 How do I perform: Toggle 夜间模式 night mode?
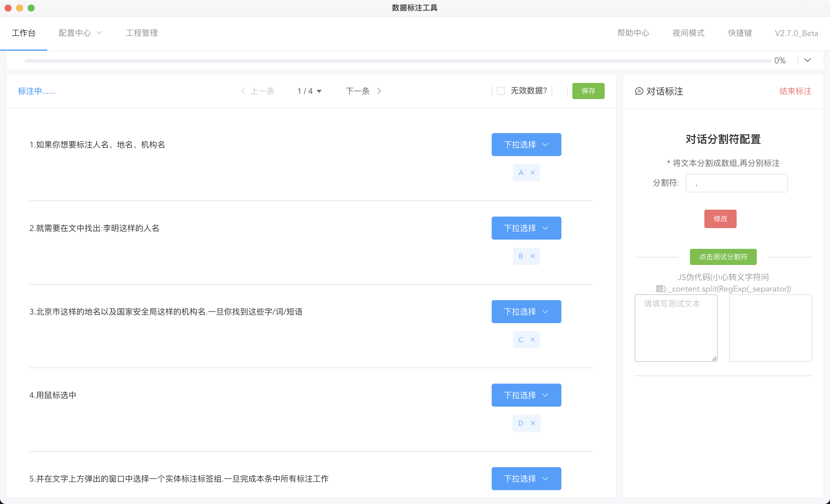pos(688,33)
